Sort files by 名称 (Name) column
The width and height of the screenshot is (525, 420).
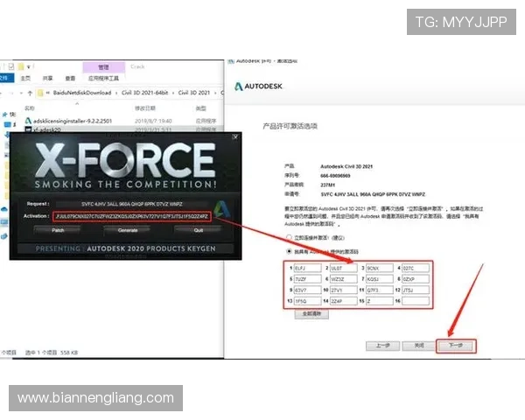(30, 108)
